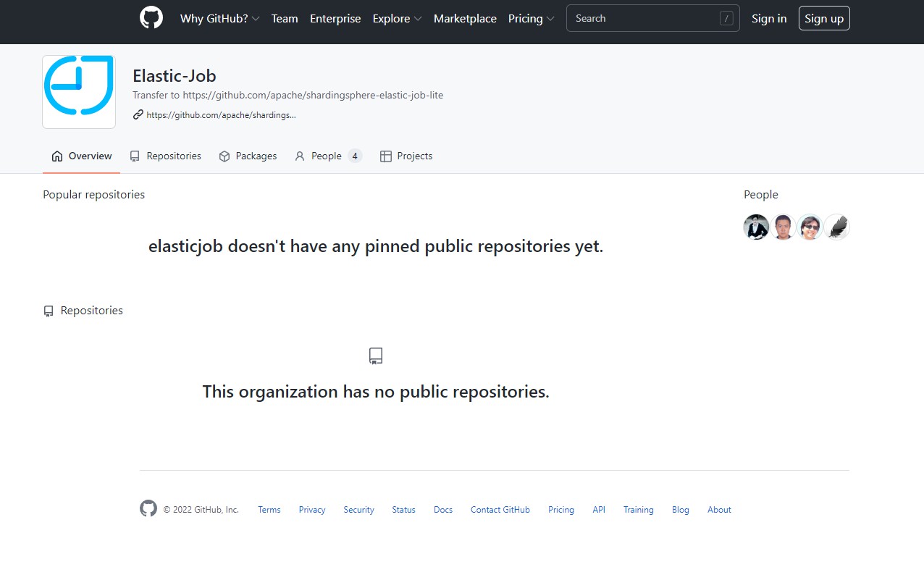
Task: Open About link in footer
Action: coord(719,510)
